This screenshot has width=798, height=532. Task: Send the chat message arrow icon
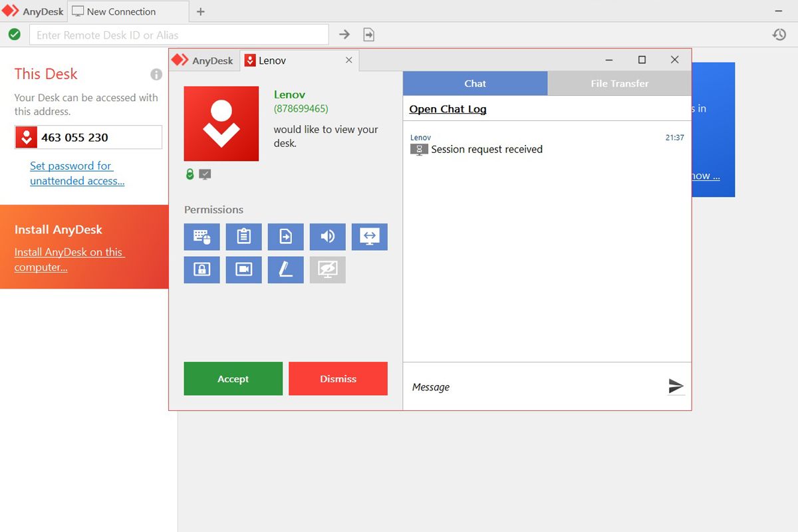click(676, 386)
